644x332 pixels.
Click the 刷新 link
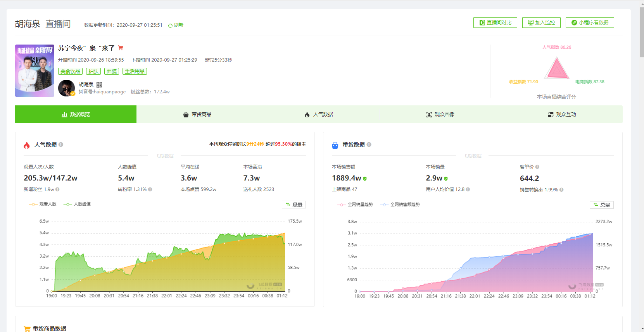pyautogui.click(x=178, y=25)
